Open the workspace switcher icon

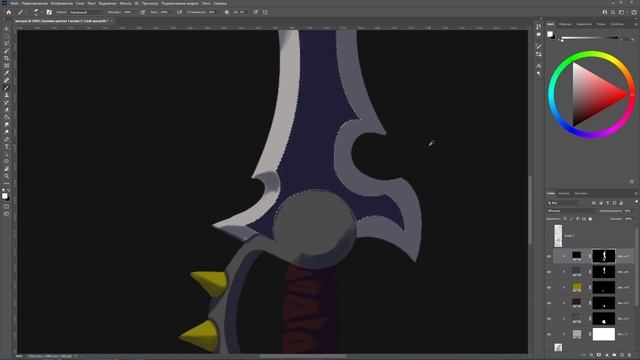(621, 12)
